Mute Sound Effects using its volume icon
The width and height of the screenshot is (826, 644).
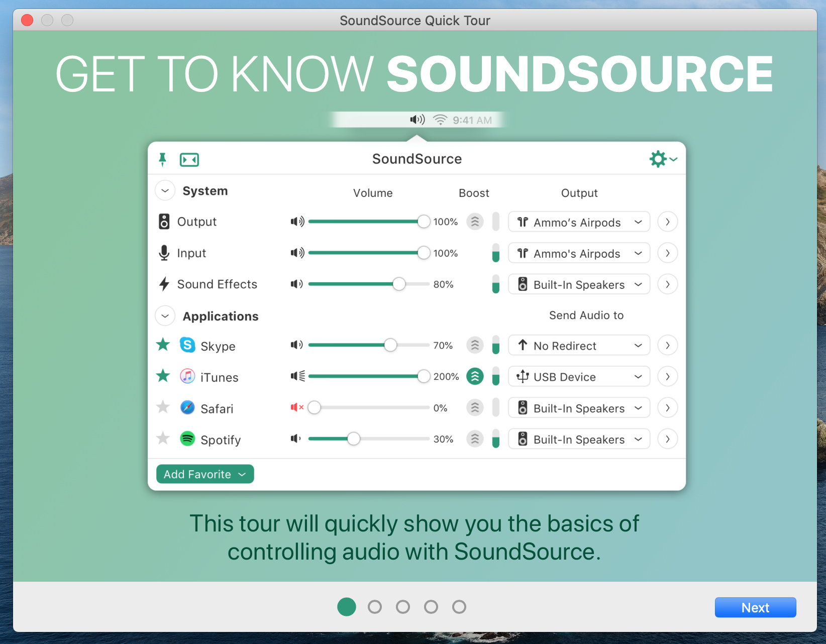297,284
